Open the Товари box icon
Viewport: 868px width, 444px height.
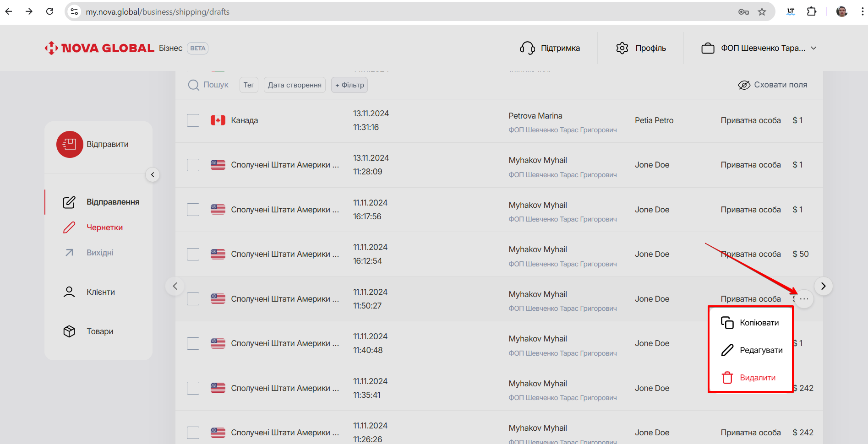click(x=69, y=331)
